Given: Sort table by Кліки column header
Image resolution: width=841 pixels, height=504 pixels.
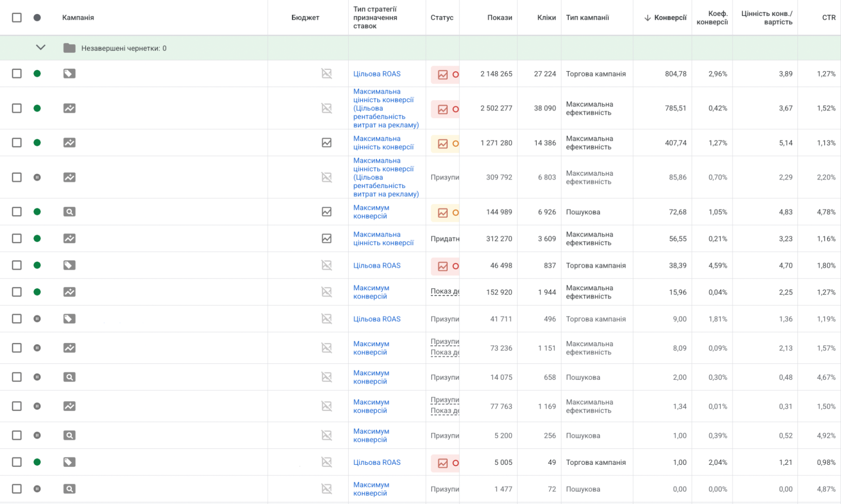Looking at the screenshot, I should coord(546,18).
